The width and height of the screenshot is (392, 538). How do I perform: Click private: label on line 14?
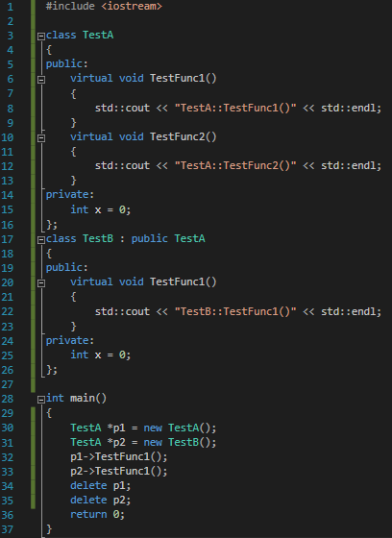click(70, 195)
